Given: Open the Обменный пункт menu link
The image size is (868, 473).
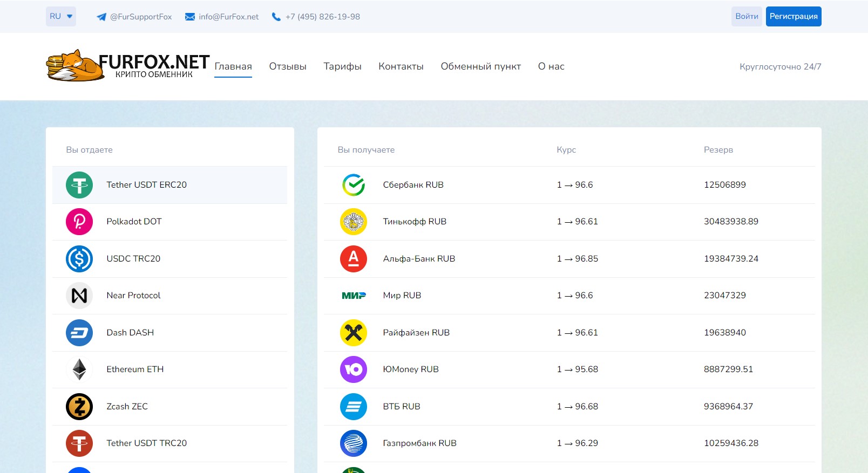Looking at the screenshot, I should pyautogui.click(x=480, y=66).
